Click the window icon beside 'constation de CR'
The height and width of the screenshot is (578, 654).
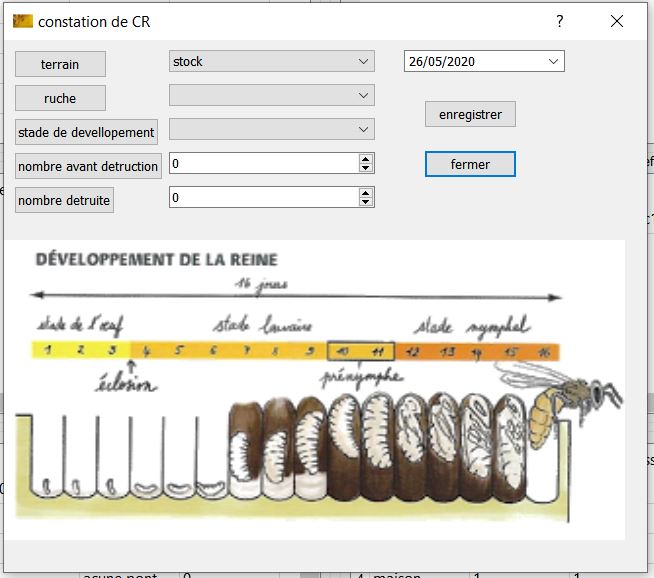click(21, 21)
